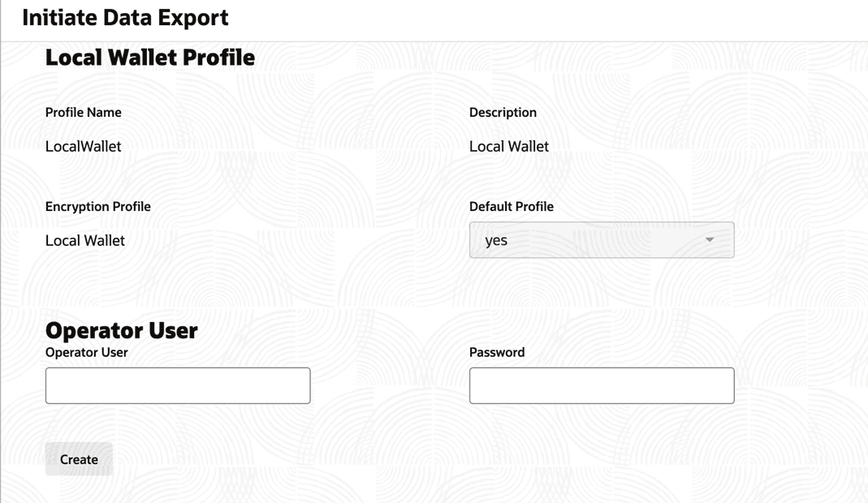Click the Default Profile label
The width and height of the screenshot is (868, 503).
point(512,206)
